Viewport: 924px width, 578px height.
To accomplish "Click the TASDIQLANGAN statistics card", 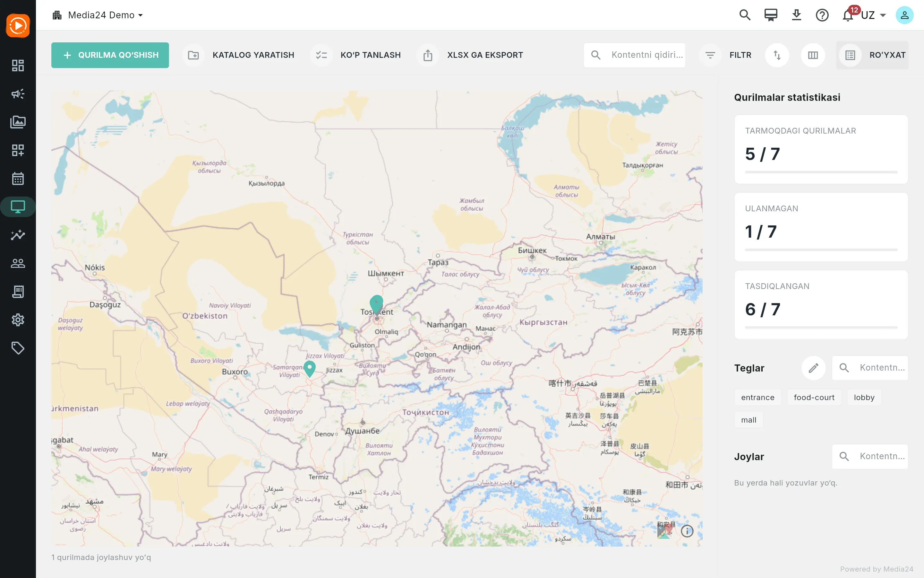I will click(821, 305).
